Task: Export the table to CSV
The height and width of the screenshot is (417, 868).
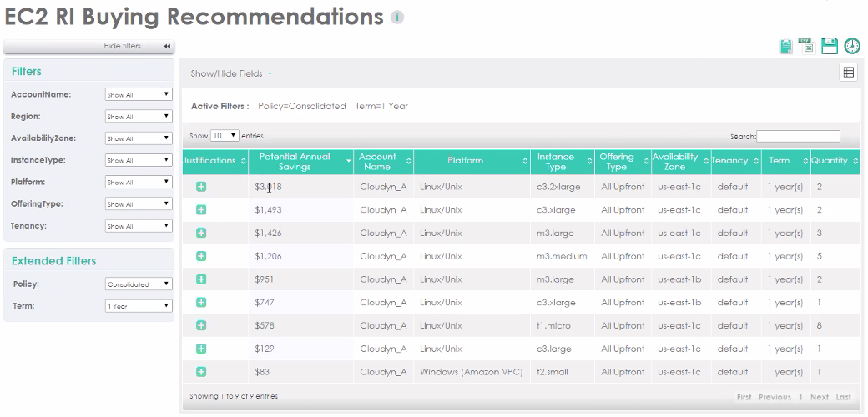Action: tap(806, 46)
